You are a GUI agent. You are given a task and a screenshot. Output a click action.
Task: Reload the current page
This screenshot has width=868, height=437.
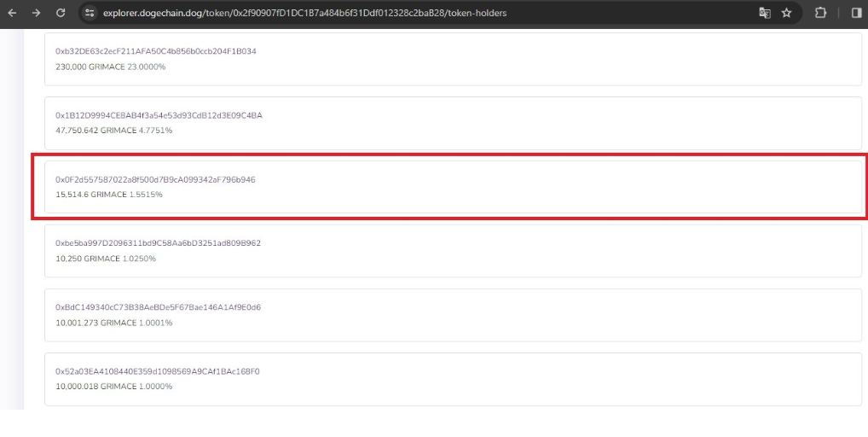[x=61, y=14]
